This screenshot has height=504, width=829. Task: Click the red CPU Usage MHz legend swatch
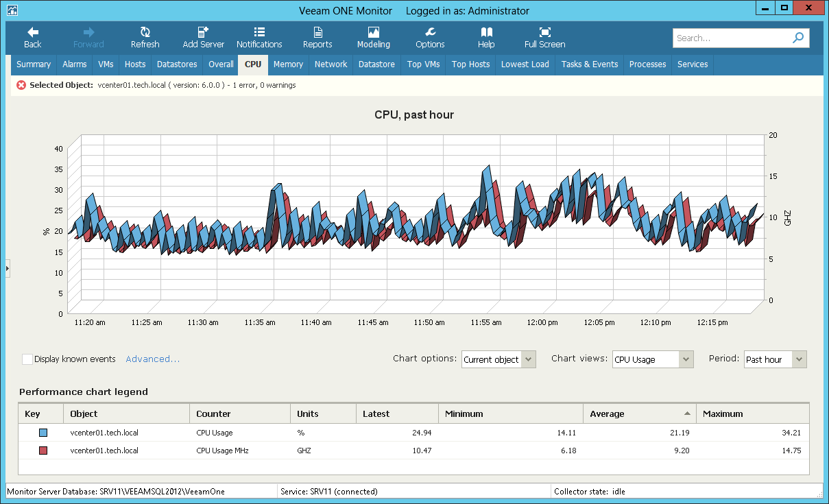tap(43, 451)
